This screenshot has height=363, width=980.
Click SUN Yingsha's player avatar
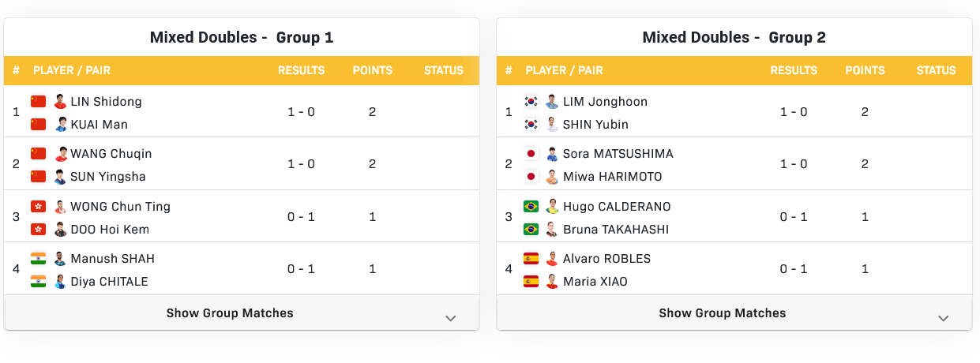(61, 177)
